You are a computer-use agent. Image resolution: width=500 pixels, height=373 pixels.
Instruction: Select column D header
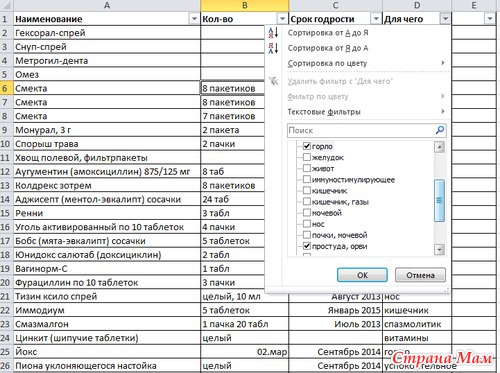pyautogui.click(x=417, y=5)
